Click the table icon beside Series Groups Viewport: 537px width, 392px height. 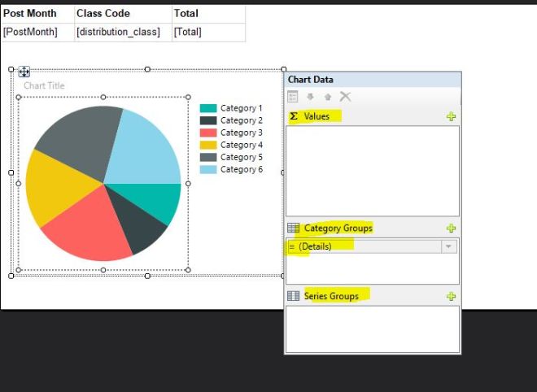coord(294,296)
